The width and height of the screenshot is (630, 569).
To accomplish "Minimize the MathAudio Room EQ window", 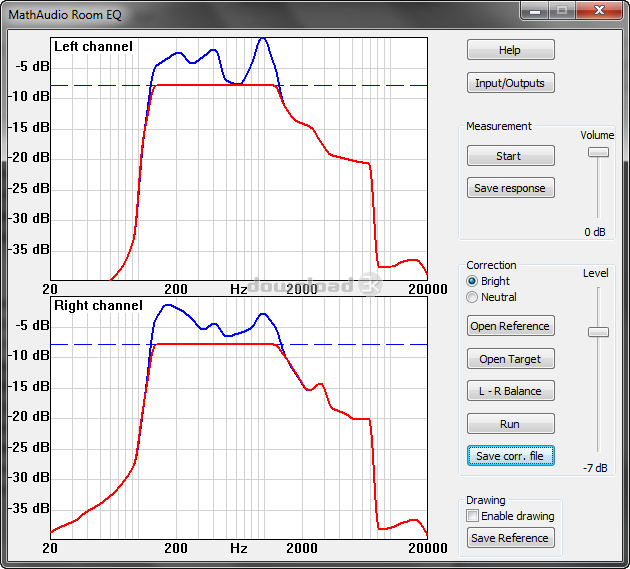I will (535, 10).
